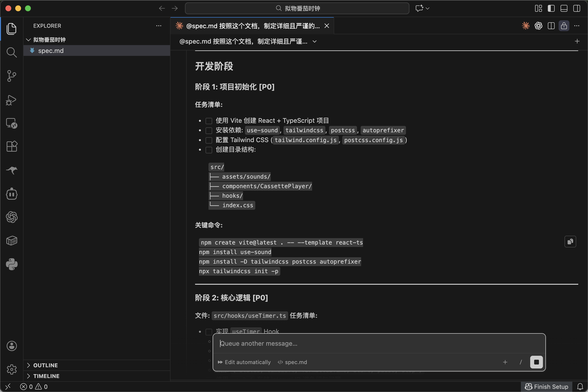Click the ChatGPT icon in editor toolbar

pos(539,26)
